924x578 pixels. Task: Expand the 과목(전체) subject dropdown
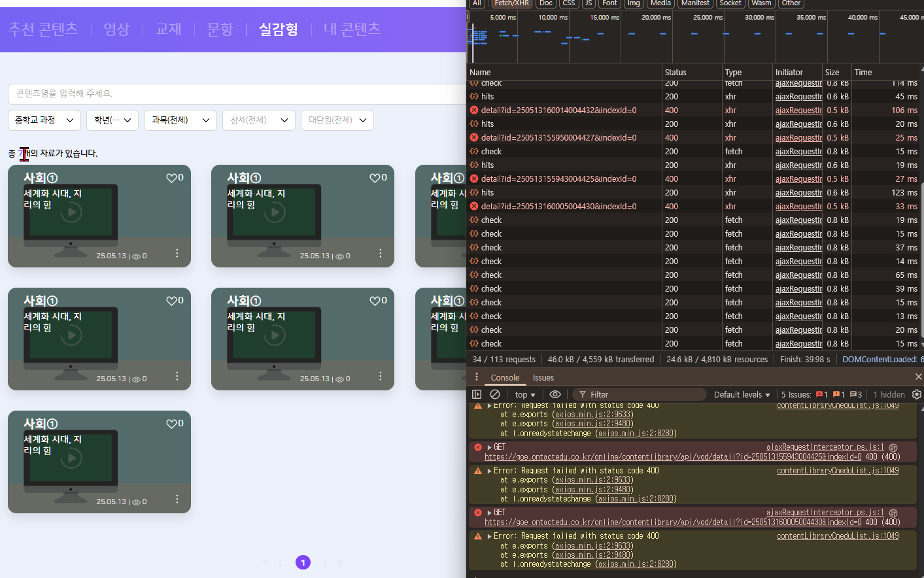(180, 120)
